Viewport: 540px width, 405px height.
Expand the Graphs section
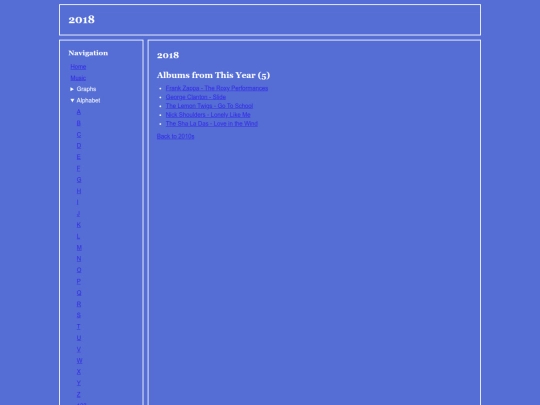tap(83, 89)
